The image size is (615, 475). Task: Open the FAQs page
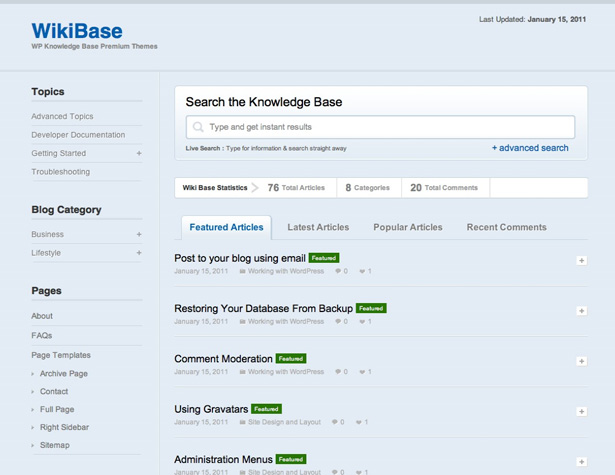[x=42, y=336]
